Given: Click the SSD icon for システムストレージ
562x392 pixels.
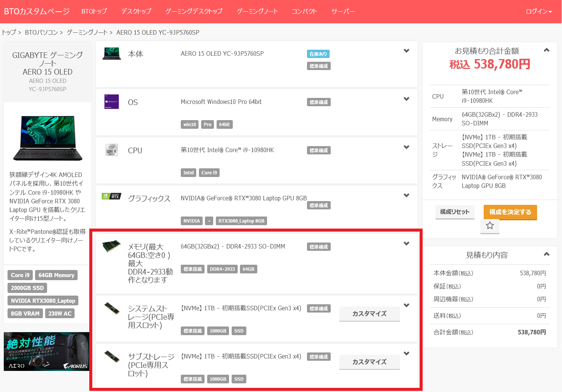Looking at the screenshot, I should point(112,308).
